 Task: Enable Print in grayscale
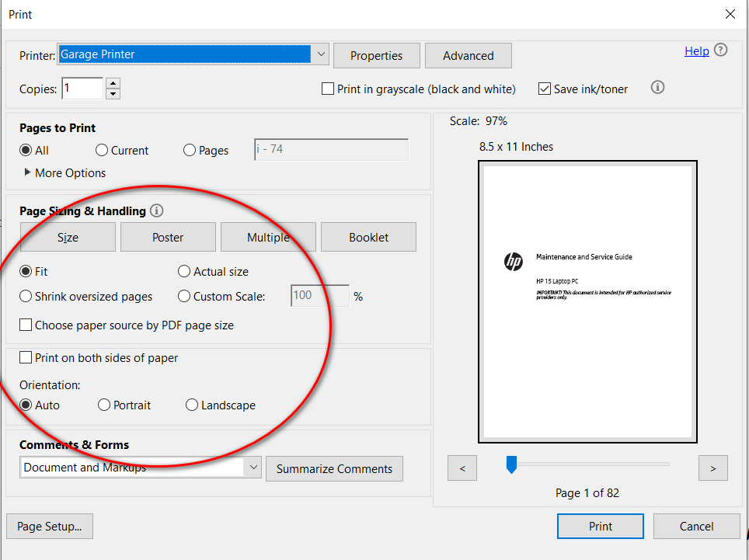(327, 89)
